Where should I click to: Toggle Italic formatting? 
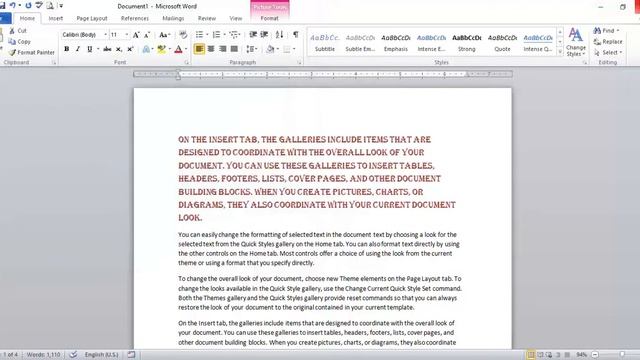point(78,49)
